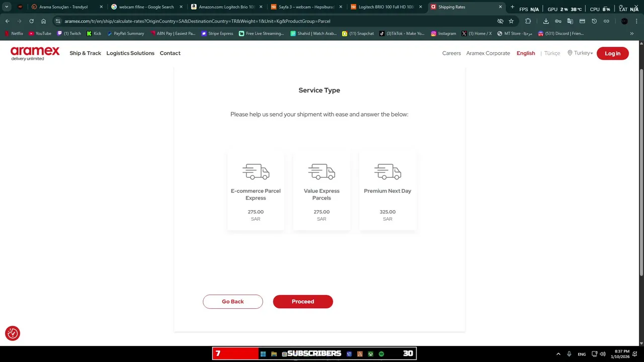Switch site language to English
The image size is (644, 362).
coord(526,53)
